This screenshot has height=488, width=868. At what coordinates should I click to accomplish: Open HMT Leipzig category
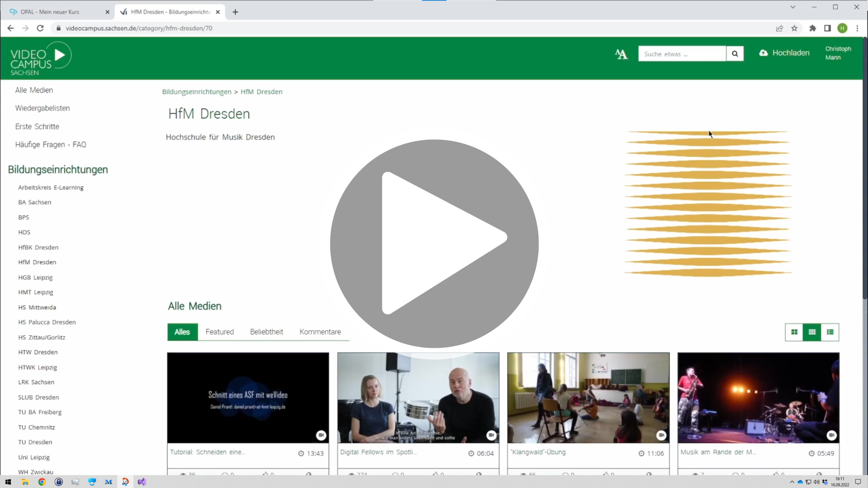coord(36,292)
